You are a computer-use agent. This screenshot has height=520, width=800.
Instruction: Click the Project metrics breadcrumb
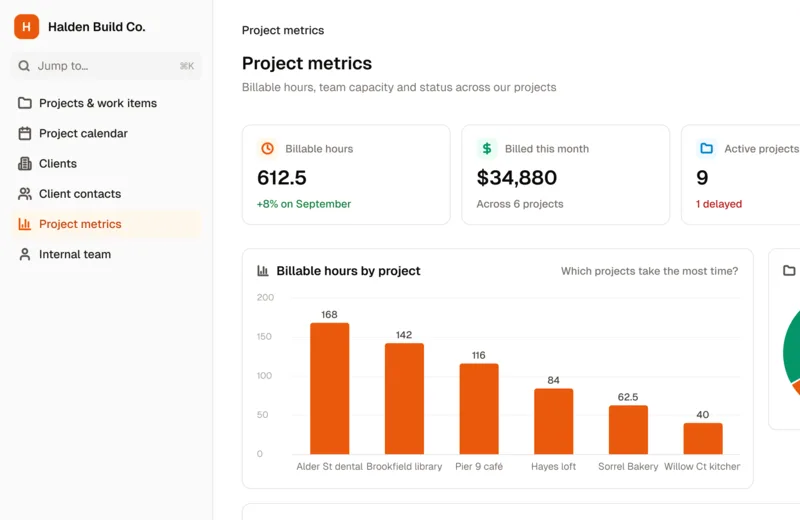pyautogui.click(x=283, y=30)
